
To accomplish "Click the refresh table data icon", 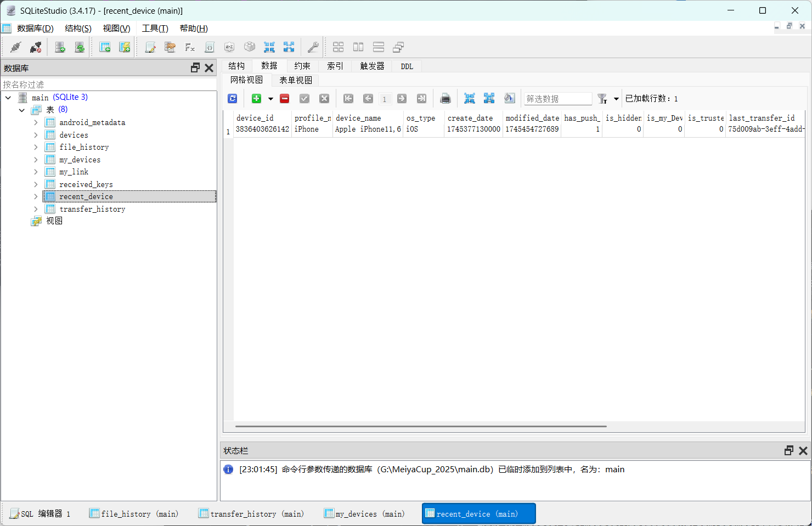I will coord(233,99).
